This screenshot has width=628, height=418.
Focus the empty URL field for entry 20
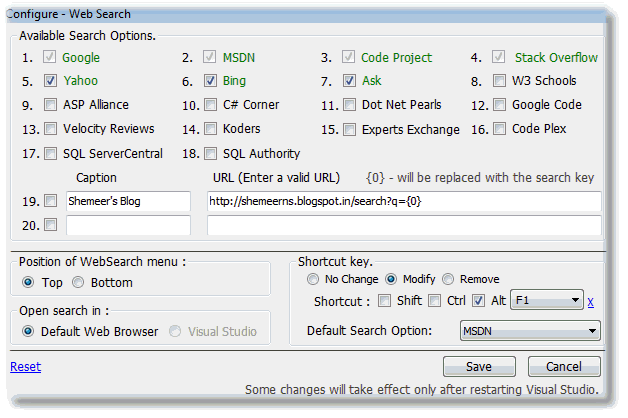pyautogui.click(x=404, y=225)
